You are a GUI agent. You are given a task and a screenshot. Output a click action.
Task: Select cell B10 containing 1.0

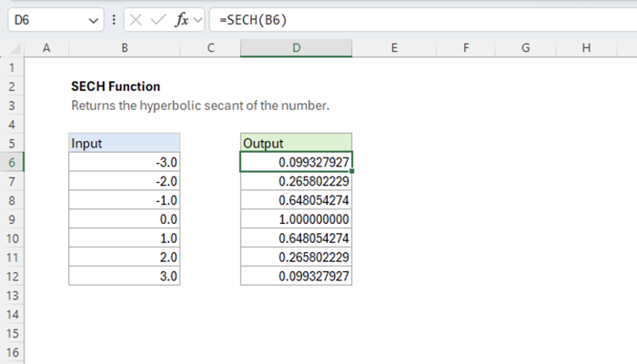(x=125, y=238)
